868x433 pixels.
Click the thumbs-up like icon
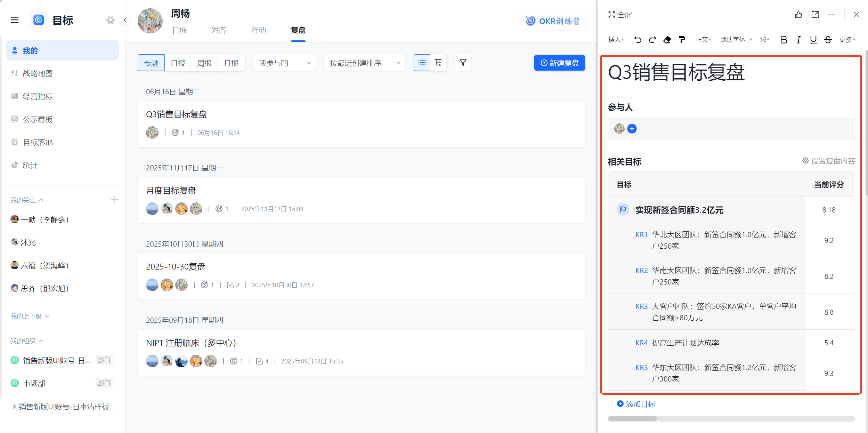[798, 15]
